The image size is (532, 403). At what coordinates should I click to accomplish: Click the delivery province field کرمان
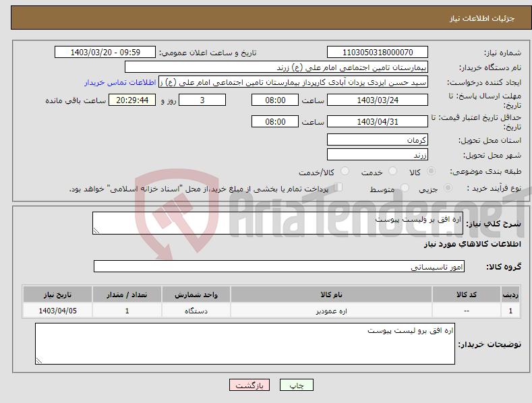[378, 139]
